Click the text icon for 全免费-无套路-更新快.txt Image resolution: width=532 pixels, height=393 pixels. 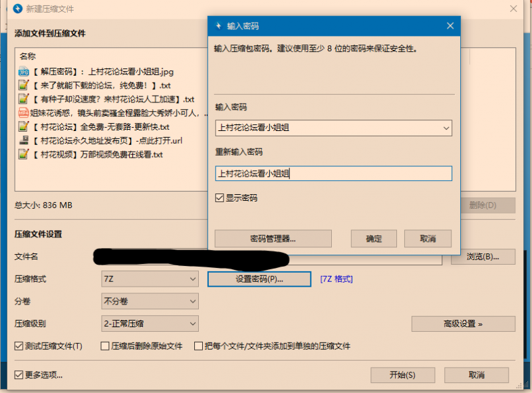point(23,126)
